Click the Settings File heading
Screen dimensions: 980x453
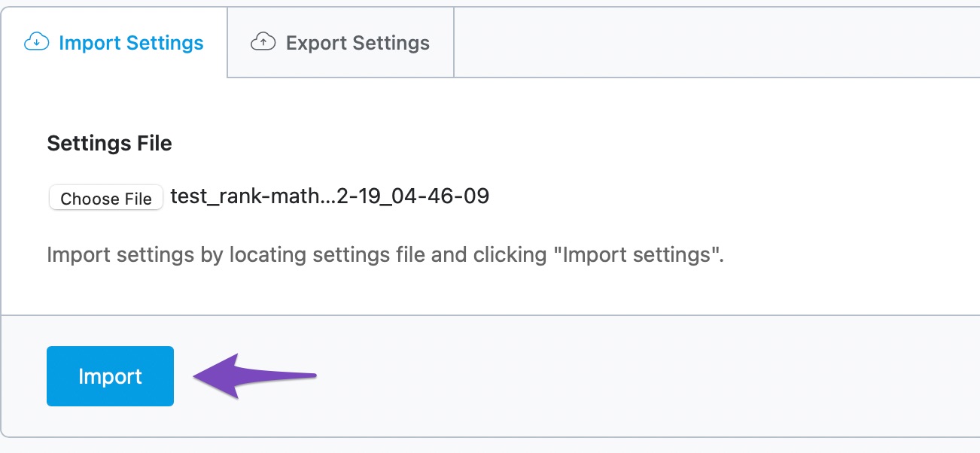click(109, 143)
